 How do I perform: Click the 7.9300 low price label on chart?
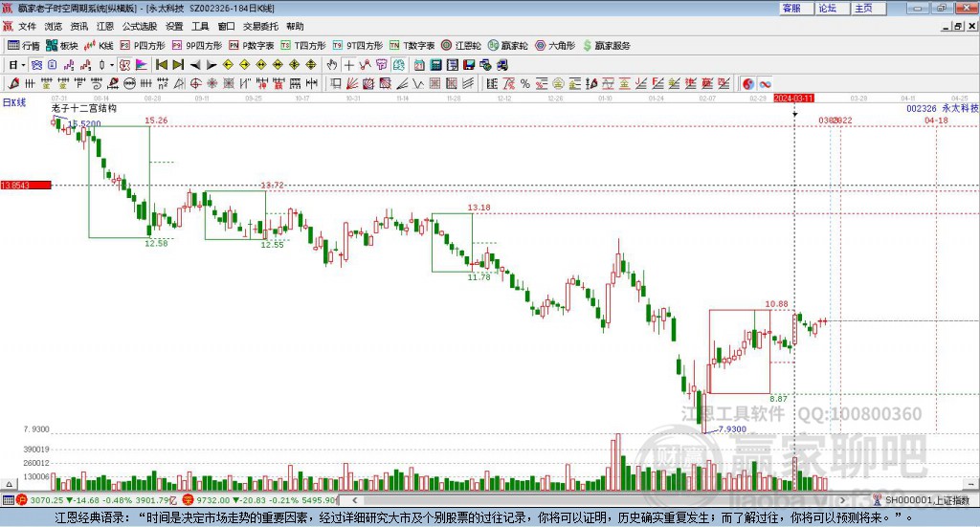pyautogui.click(x=732, y=429)
